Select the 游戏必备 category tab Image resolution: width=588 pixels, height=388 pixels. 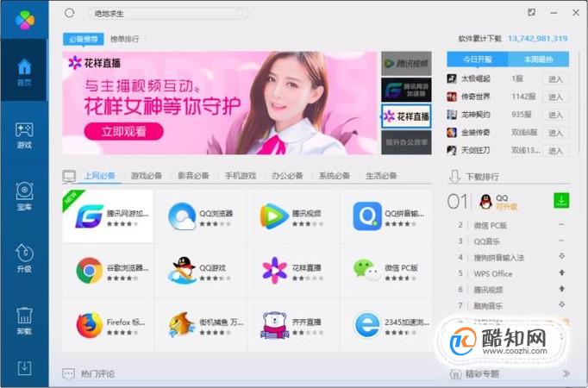click(147, 176)
